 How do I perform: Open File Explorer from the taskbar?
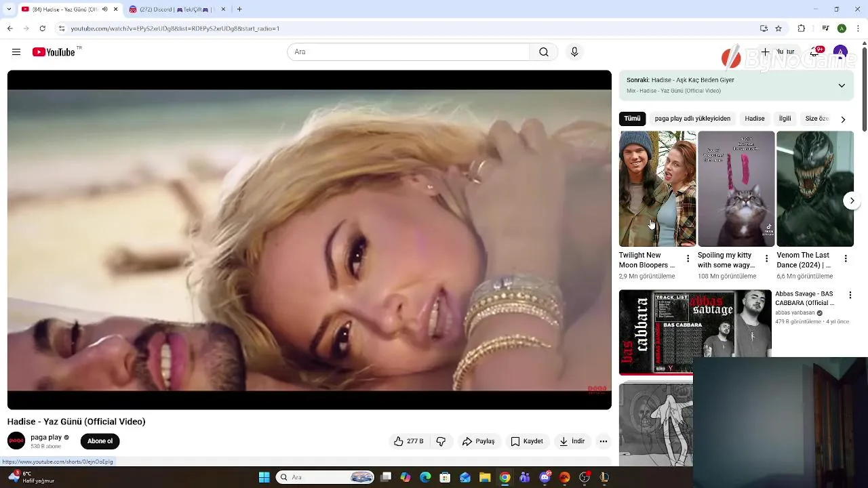coord(485,477)
